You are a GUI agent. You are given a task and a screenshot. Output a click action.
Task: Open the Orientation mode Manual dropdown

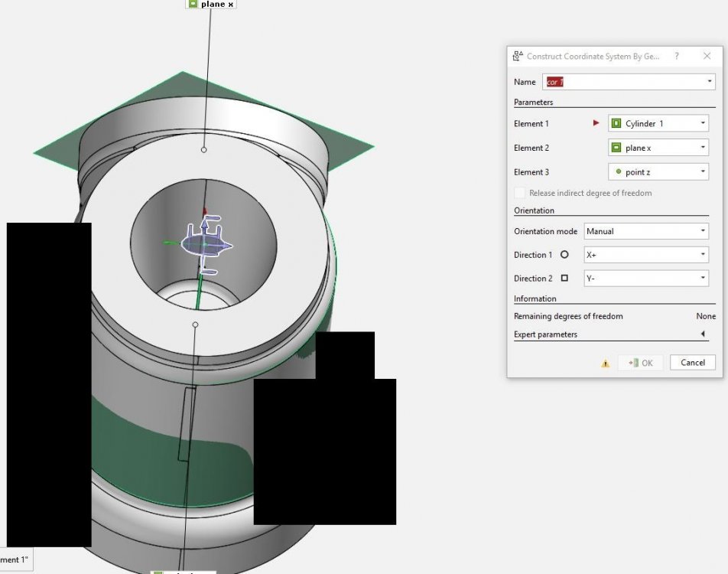pos(646,231)
